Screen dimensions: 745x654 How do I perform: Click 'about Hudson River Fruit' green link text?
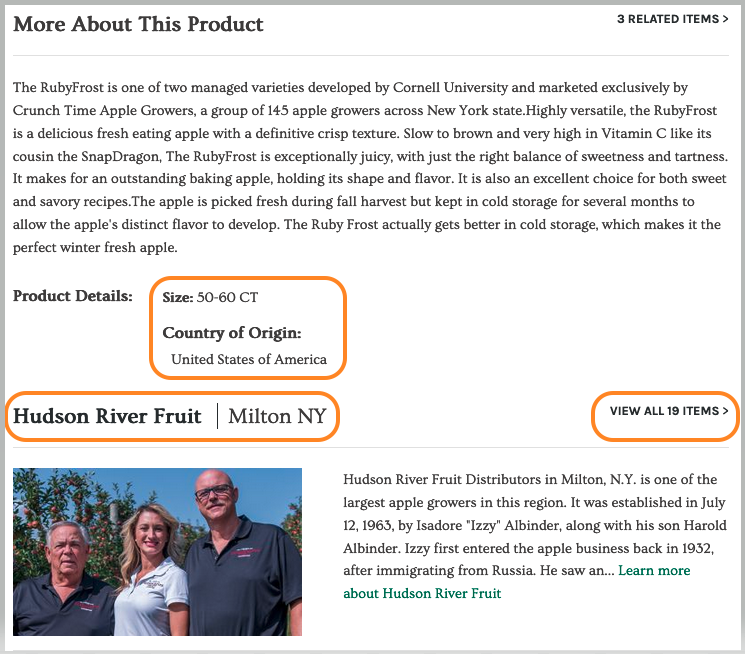pyautogui.click(x=422, y=593)
